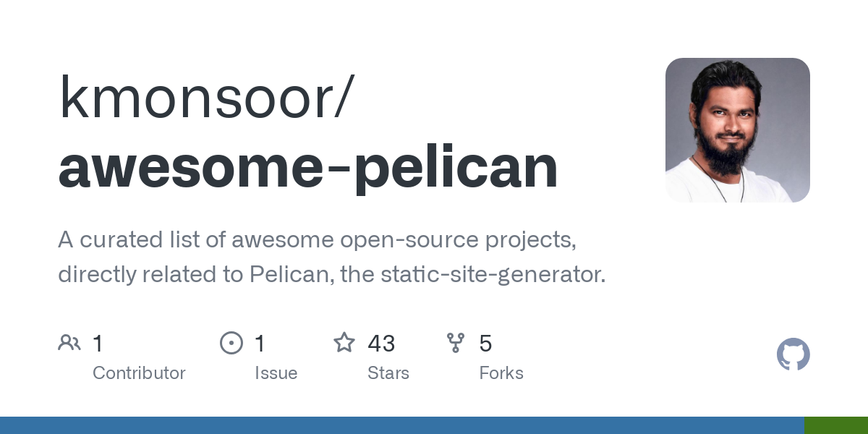Click the GitHub Octocat logo
This screenshot has width=868, height=434.
[x=793, y=354]
